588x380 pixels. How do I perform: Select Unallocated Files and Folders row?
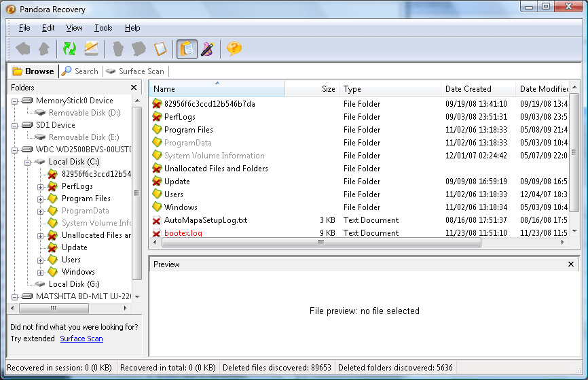(x=359, y=168)
